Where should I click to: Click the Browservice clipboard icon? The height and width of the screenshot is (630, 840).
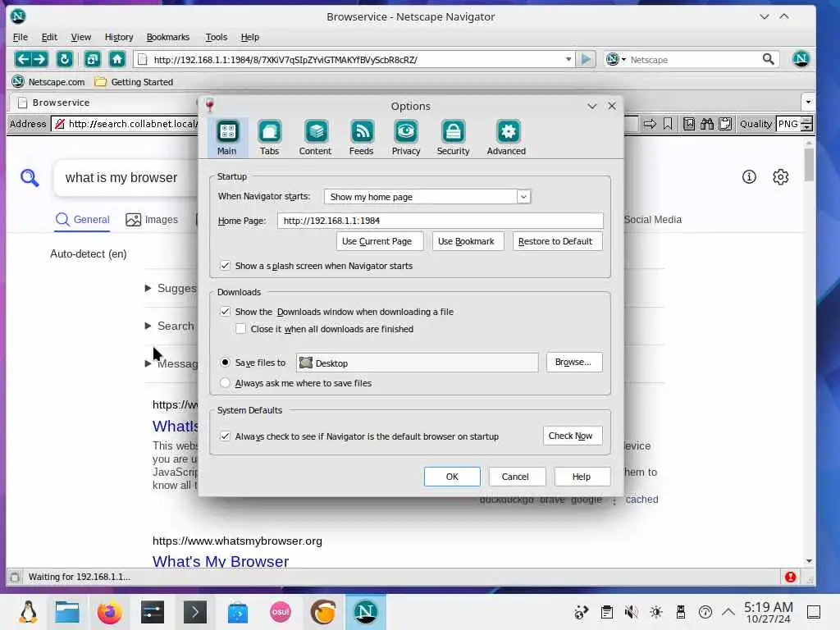pos(725,124)
